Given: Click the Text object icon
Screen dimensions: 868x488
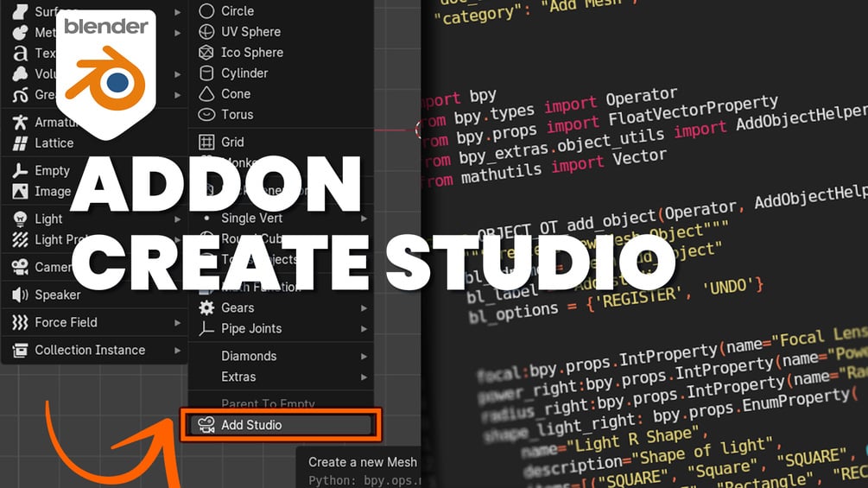Looking at the screenshot, I should point(21,53).
